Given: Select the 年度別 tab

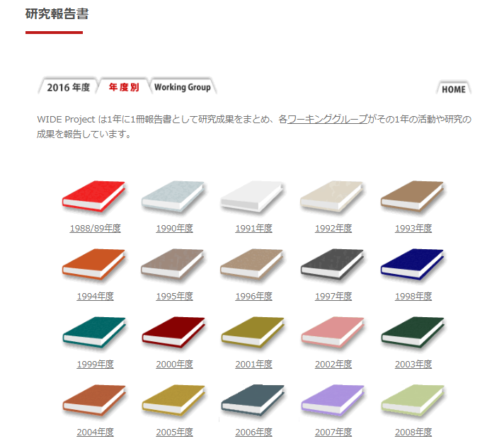Looking at the screenshot, I should 124,86.
